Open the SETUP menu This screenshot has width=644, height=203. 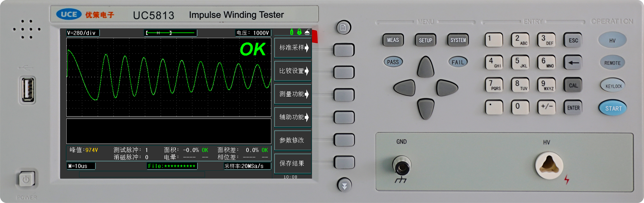[x=425, y=40]
